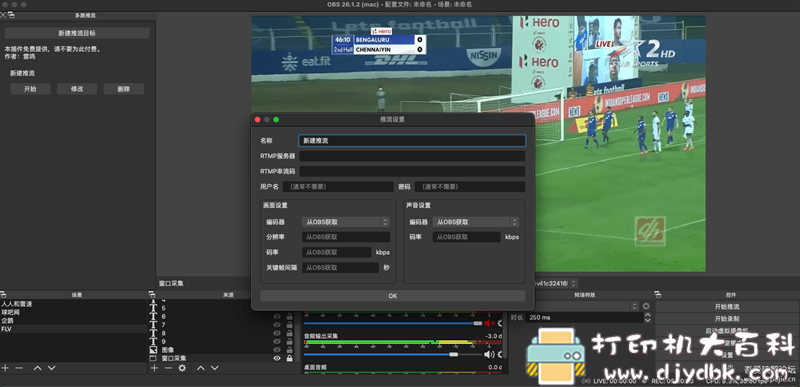Toggle lock on 图像 source

290,350
